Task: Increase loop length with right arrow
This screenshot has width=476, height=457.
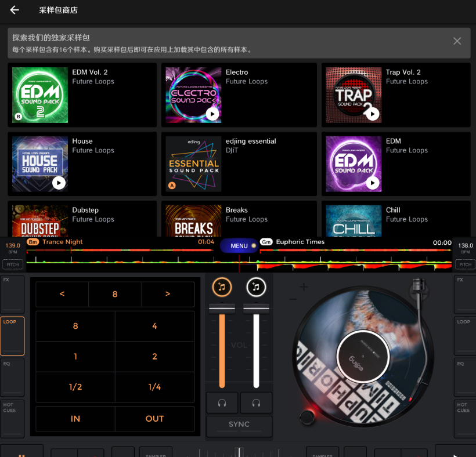Action: 168,294
